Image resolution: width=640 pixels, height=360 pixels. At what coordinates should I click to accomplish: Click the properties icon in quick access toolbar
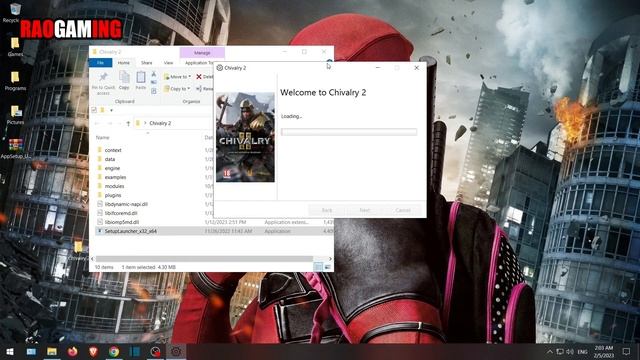pos(94,110)
